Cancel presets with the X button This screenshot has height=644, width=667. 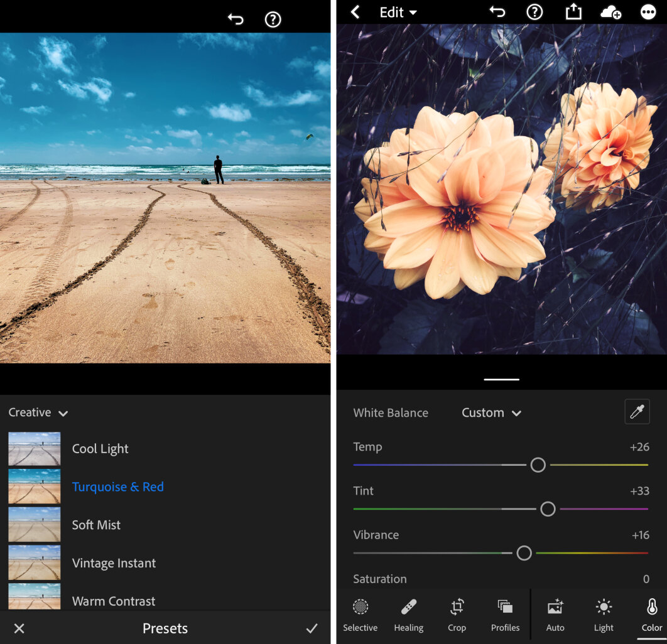tap(19, 628)
